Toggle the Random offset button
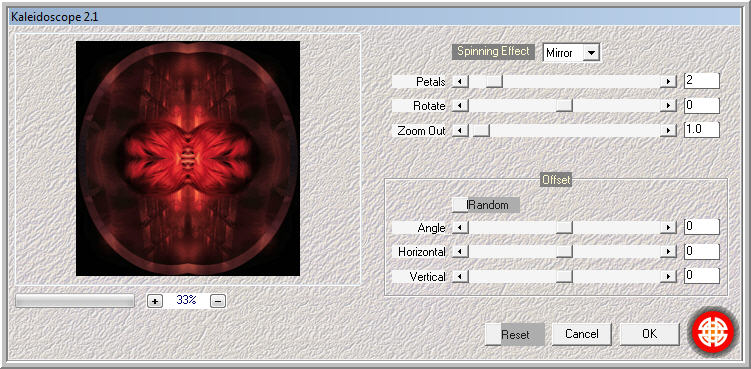 486,205
